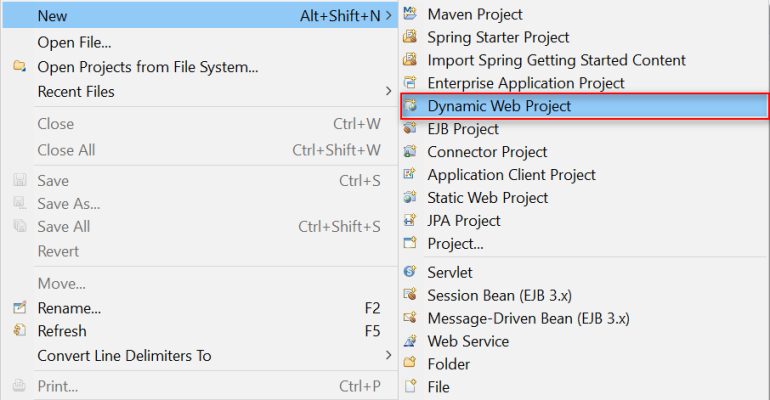Click the JPA Project icon

click(410, 220)
